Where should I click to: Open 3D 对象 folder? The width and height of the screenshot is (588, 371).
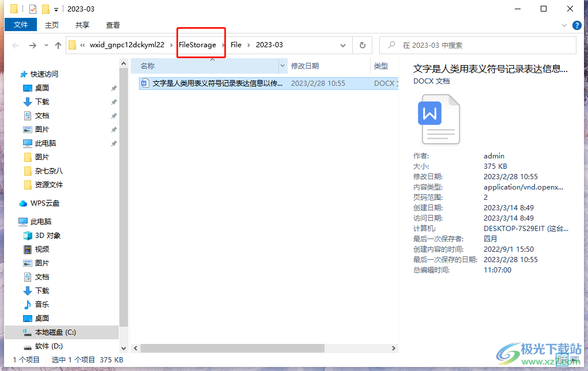[48, 236]
